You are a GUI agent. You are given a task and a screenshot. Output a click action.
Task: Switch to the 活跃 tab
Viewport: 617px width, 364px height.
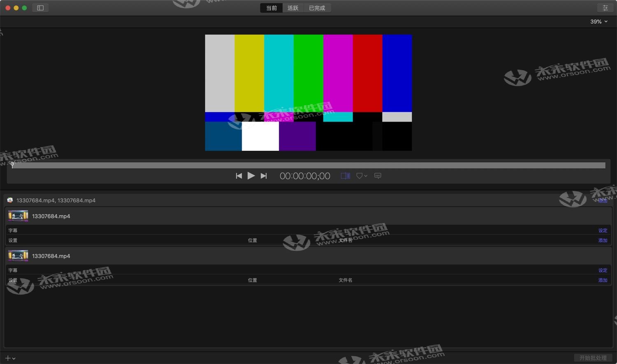coord(292,7)
